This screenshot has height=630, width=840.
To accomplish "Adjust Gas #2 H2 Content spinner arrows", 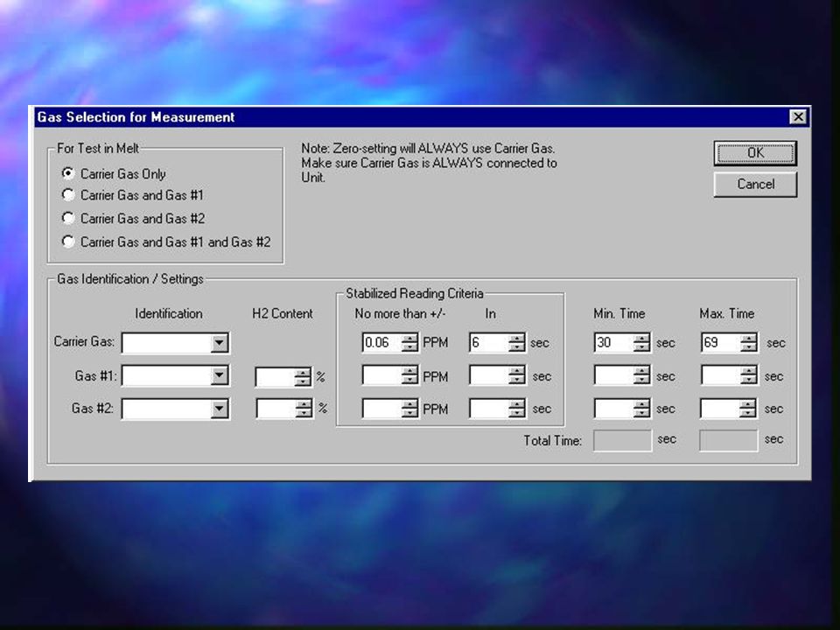I will (x=304, y=409).
